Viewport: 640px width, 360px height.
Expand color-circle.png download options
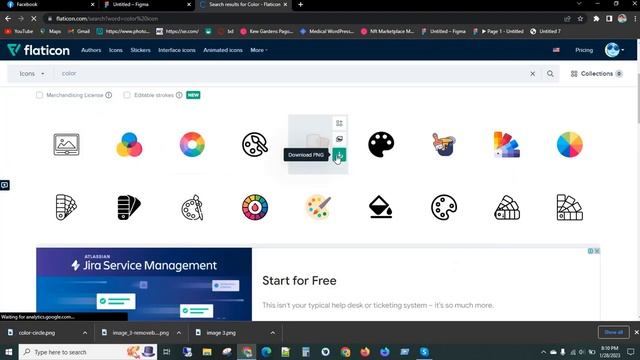click(85, 333)
